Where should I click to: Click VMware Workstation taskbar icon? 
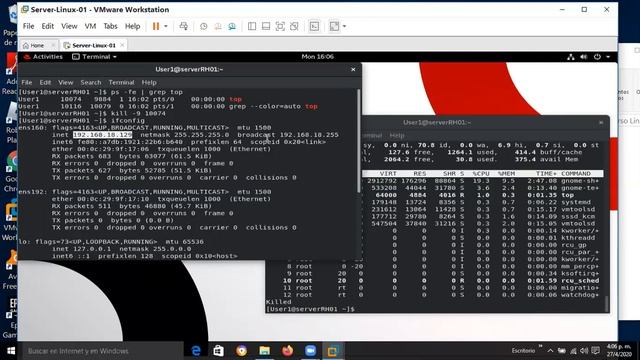333,351
